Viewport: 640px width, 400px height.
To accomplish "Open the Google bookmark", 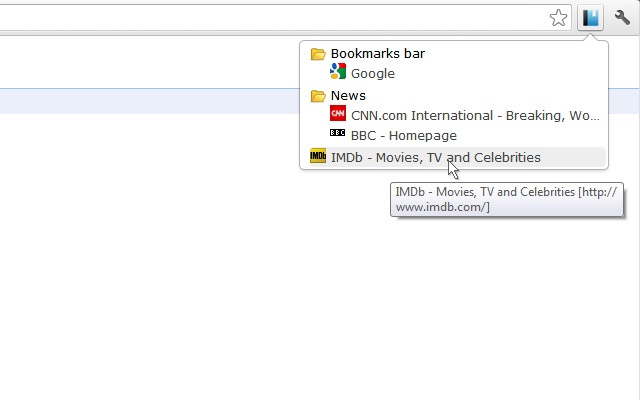I will [x=373, y=74].
